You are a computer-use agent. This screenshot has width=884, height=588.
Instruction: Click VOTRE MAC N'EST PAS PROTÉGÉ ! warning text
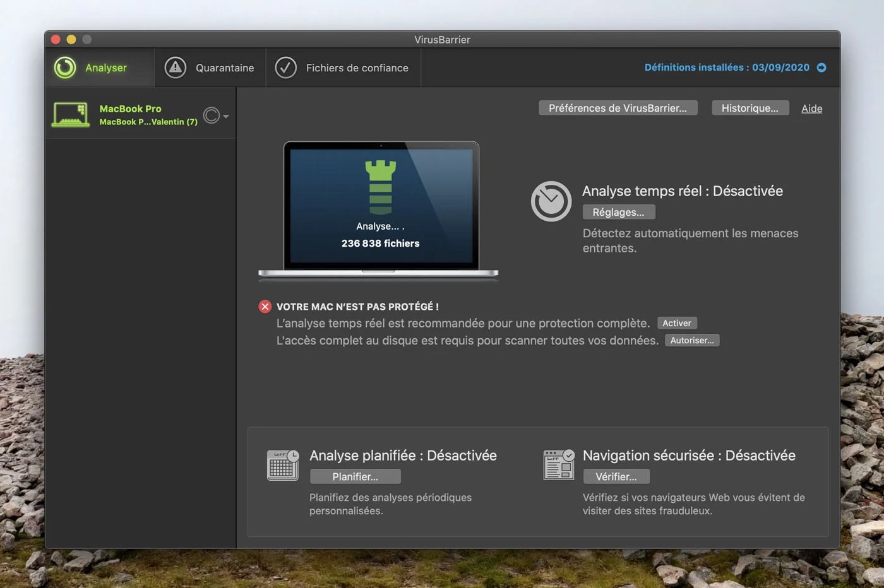[357, 307]
